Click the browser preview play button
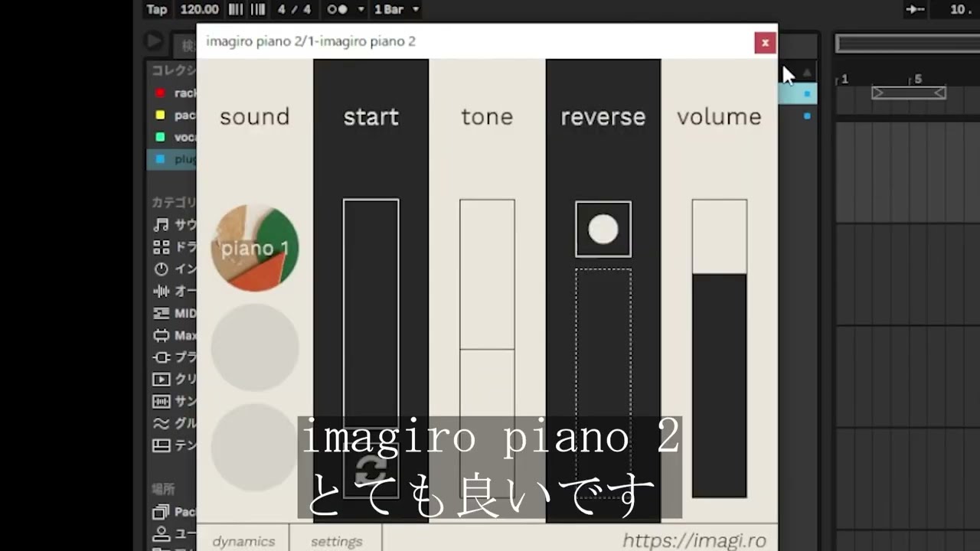 tap(153, 41)
